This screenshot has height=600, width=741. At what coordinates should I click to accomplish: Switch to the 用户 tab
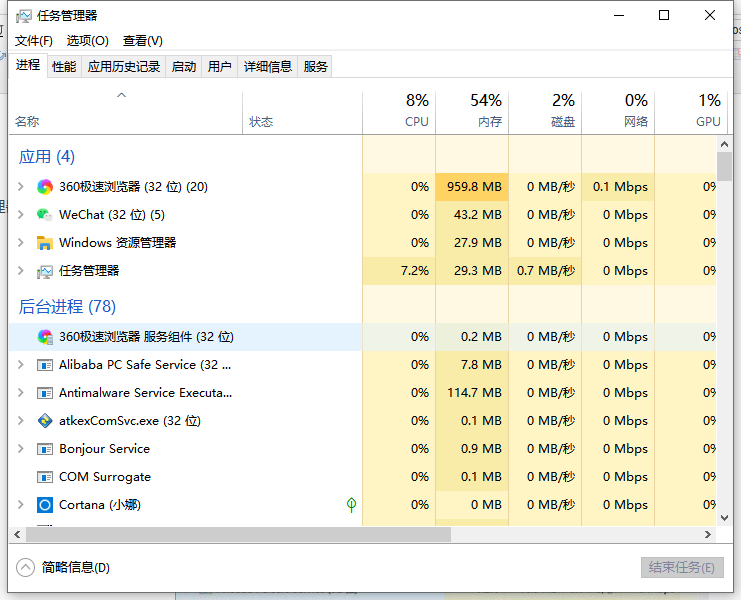219,67
